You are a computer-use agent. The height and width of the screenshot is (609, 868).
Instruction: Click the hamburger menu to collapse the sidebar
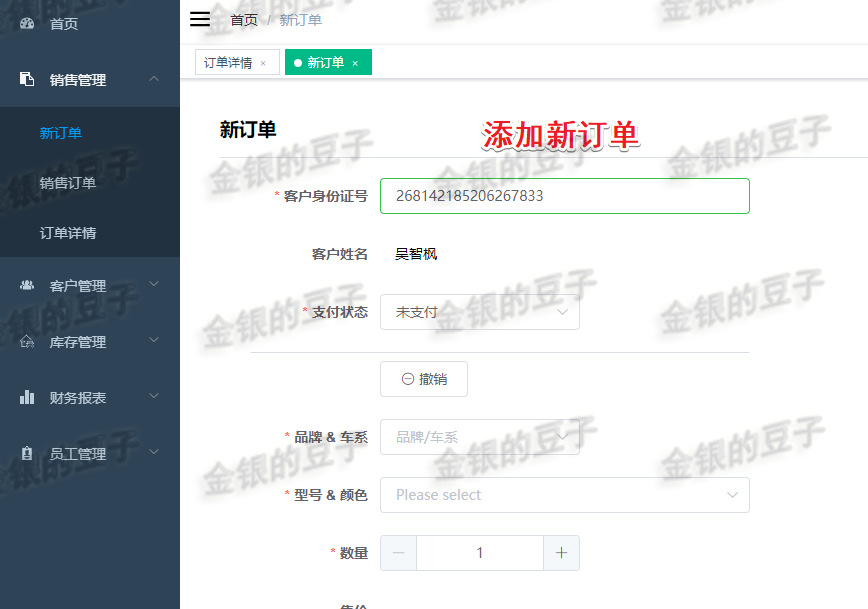pyautogui.click(x=199, y=18)
